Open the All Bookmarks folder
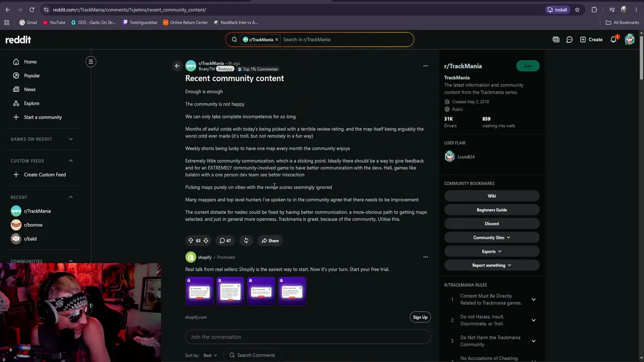The image size is (644, 362). (x=622, y=23)
